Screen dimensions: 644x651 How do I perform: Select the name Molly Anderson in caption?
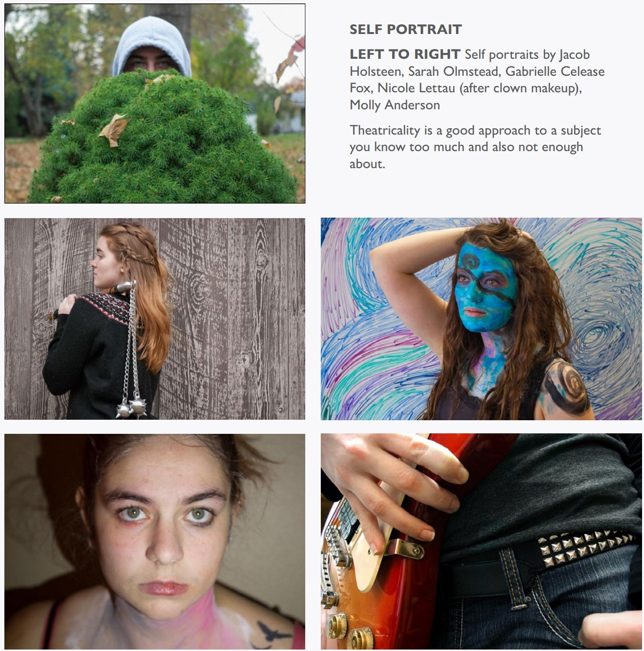(x=395, y=105)
